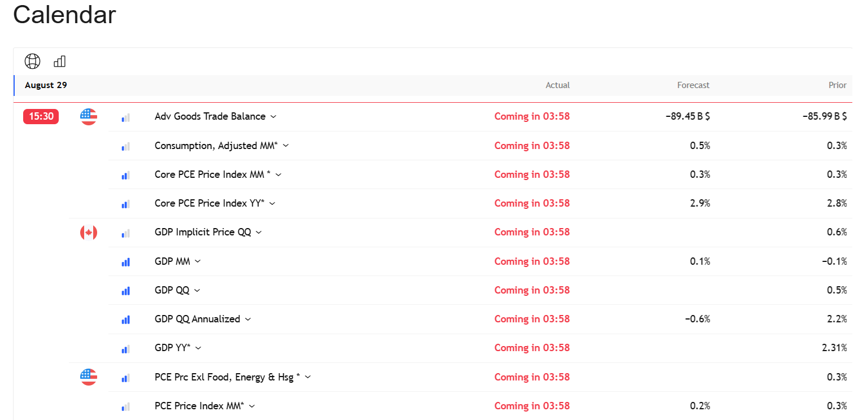The height and width of the screenshot is (420, 868).
Task: Open the GDP MM event name
Action: coord(172,261)
